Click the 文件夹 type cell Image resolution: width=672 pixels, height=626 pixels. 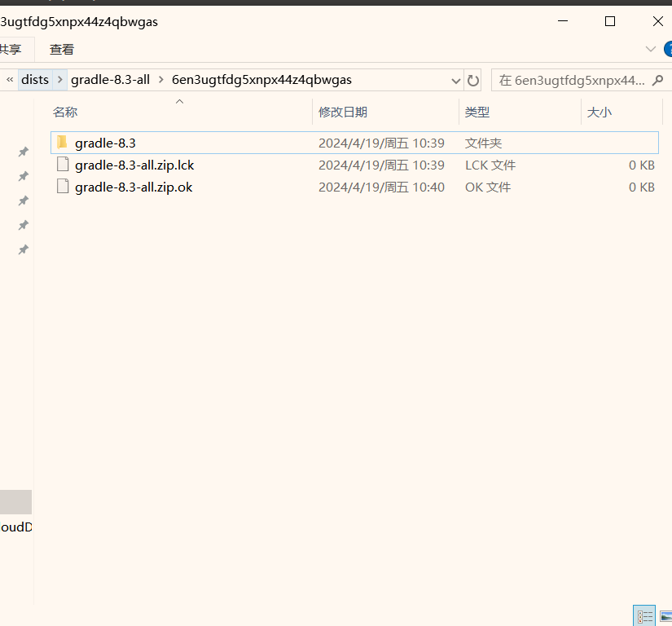click(x=483, y=143)
